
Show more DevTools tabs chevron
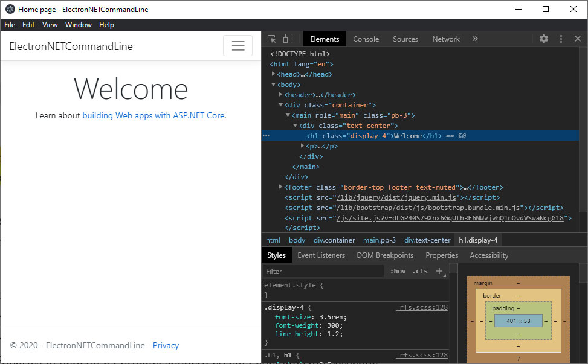(475, 39)
